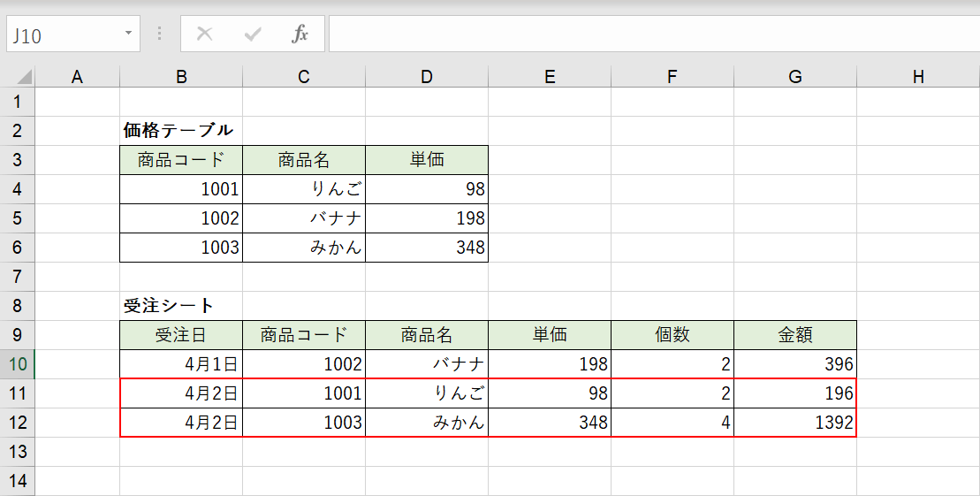
Task: Click the amount cell 396
Action: [x=795, y=364]
